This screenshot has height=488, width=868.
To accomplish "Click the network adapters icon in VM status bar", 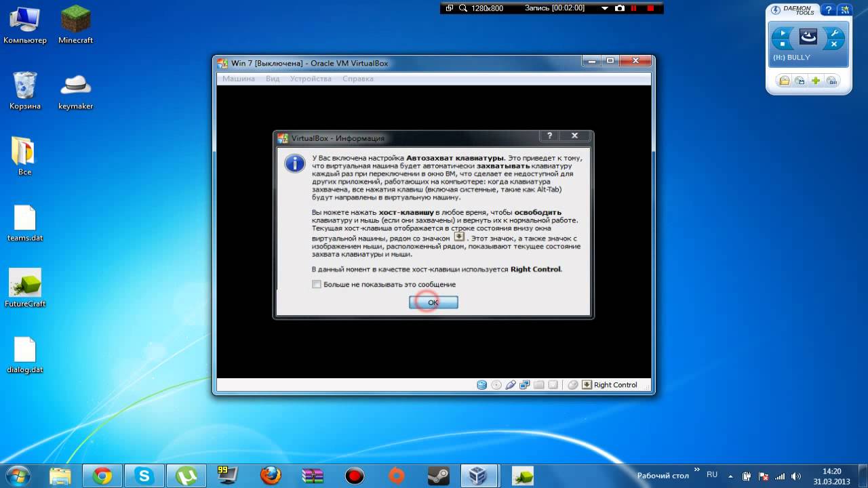I will (525, 385).
